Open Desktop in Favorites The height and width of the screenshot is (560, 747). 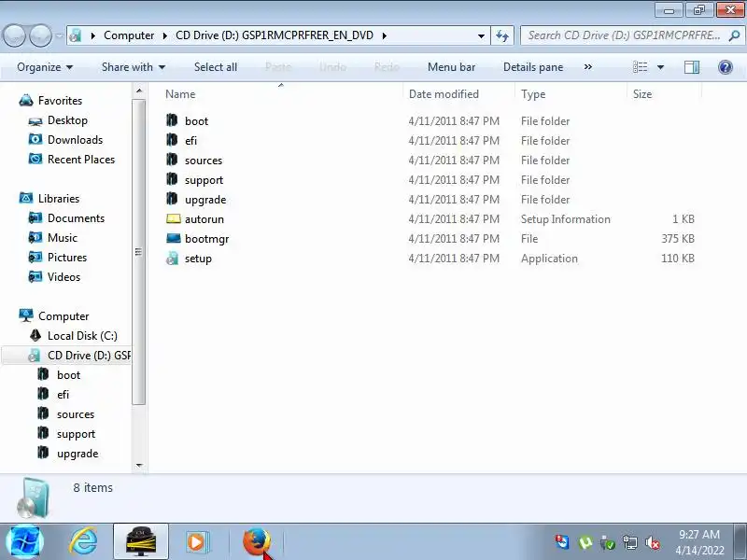[67, 120]
